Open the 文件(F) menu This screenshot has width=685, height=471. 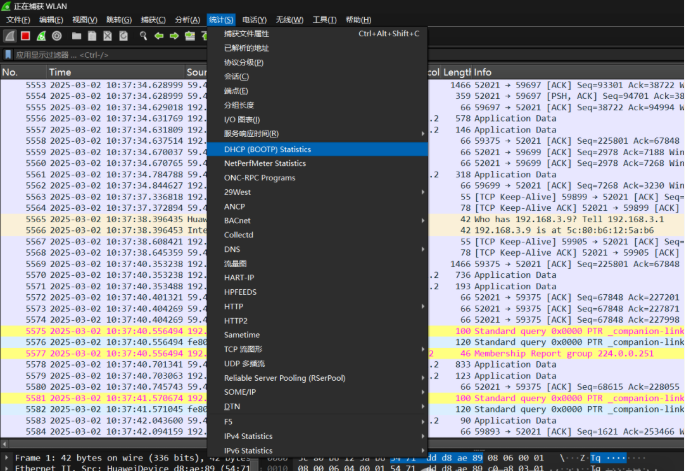tap(18, 20)
